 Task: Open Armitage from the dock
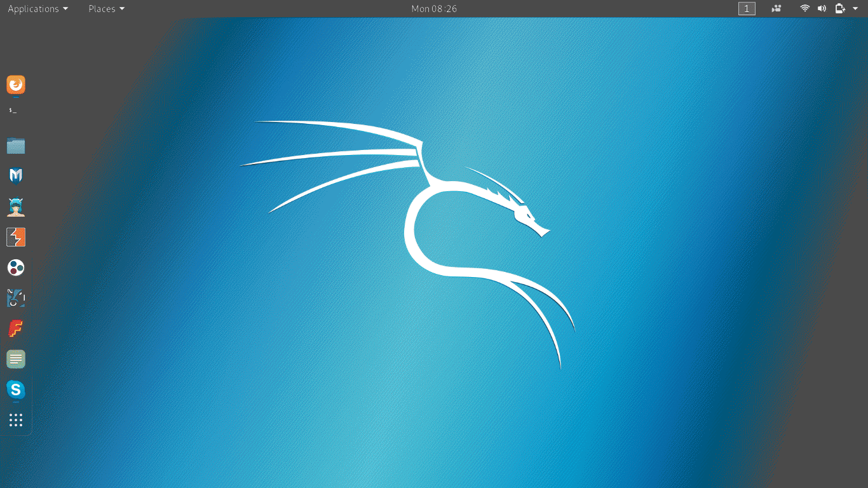[15, 207]
